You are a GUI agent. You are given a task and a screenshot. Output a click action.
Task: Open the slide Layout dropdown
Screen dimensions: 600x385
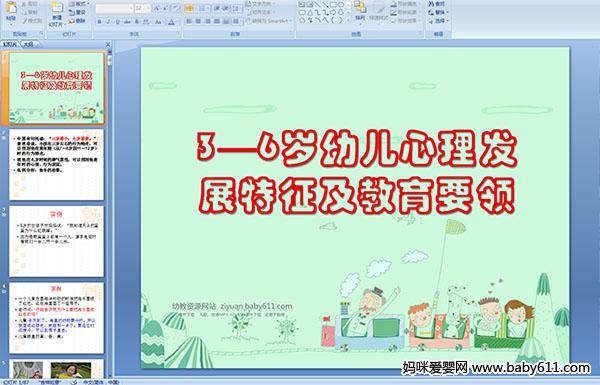click(79, 4)
